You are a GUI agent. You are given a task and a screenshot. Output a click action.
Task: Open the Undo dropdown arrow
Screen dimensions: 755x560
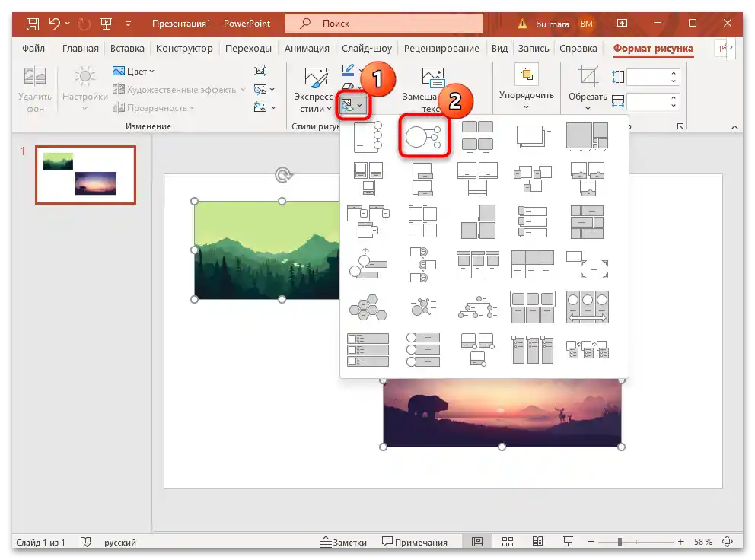tap(66, 24)
